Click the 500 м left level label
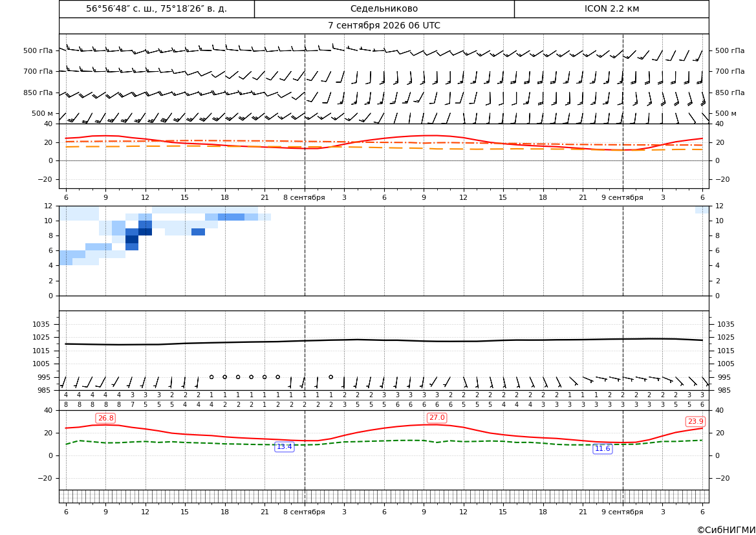Image resolution: width=756 pixels, height=535 pixels. pyautogui.click(x=43, y=113)
